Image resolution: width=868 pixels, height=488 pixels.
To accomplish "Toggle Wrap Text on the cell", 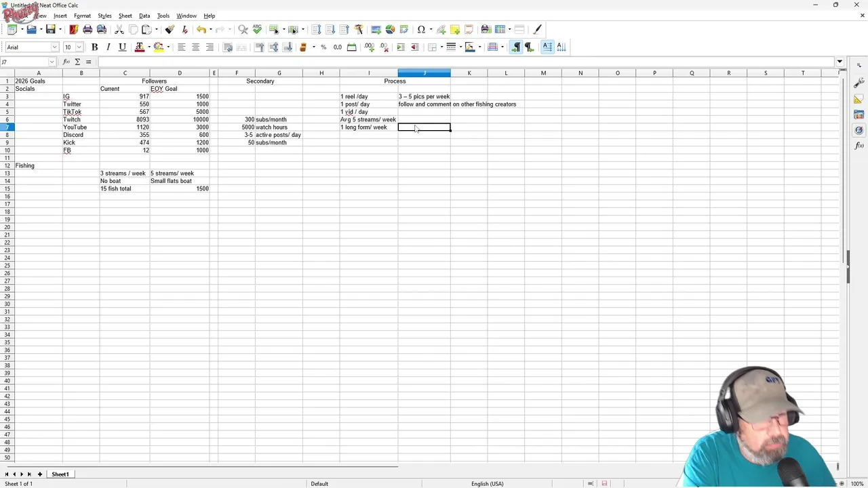I will pyautogui.click(x=228, y=47).
